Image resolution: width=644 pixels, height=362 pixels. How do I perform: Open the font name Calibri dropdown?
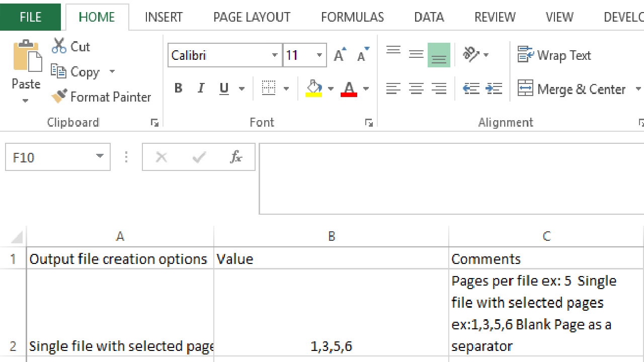point(275,55)
